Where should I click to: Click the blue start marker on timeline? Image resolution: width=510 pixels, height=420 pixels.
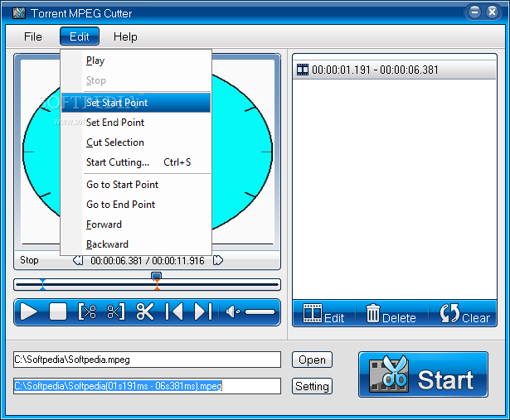point(42,284)
